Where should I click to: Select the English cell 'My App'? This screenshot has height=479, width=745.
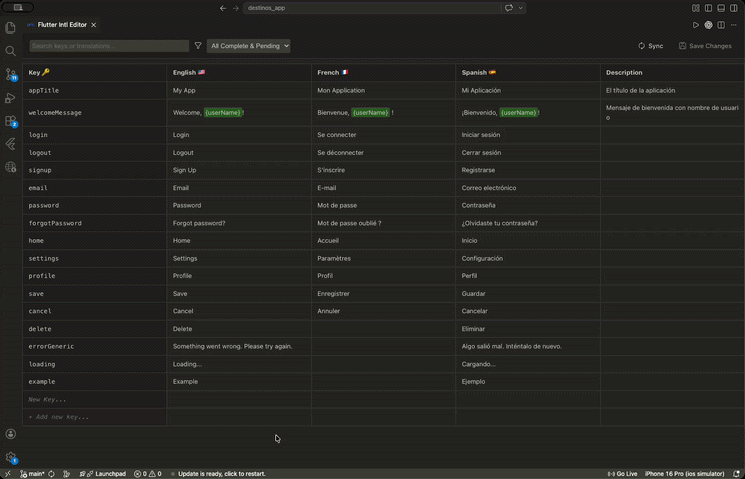tap(239, 90)
